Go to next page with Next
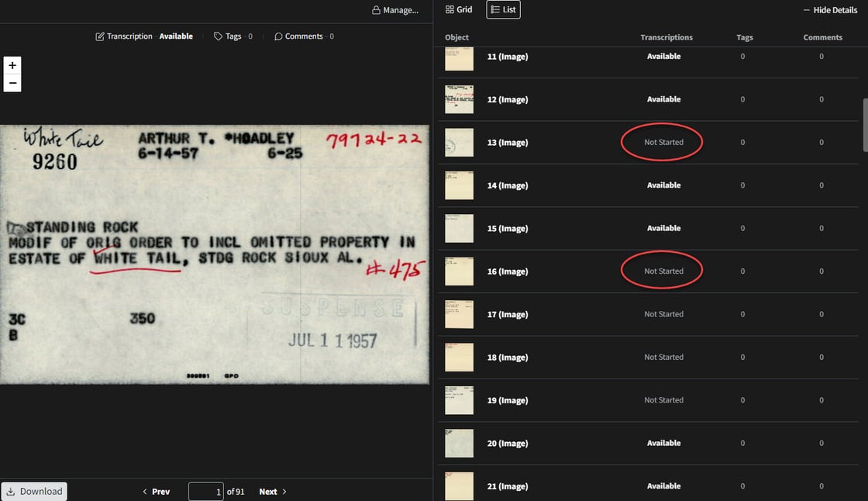The image size is (868, 501). 268,491
